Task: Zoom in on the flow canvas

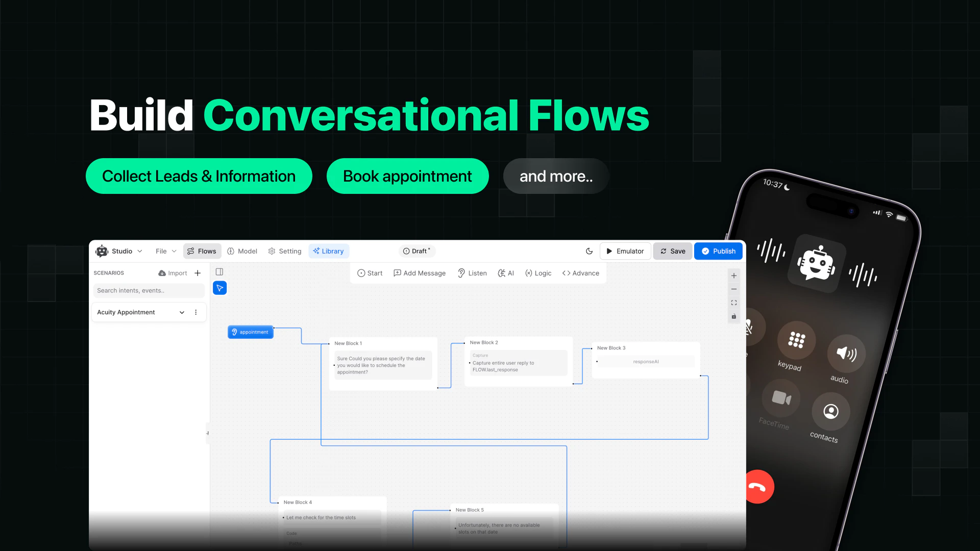Action: tap(733, 275)
